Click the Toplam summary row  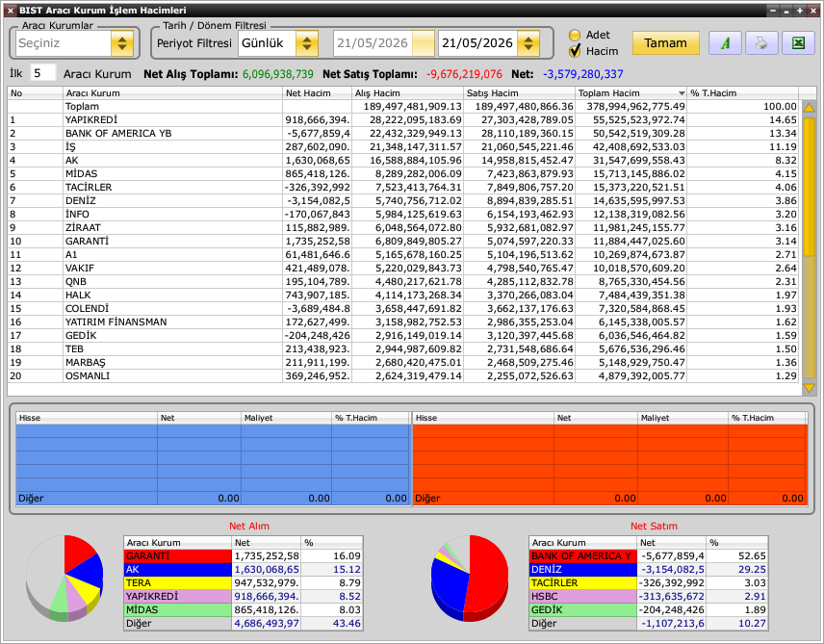[403, 107]
